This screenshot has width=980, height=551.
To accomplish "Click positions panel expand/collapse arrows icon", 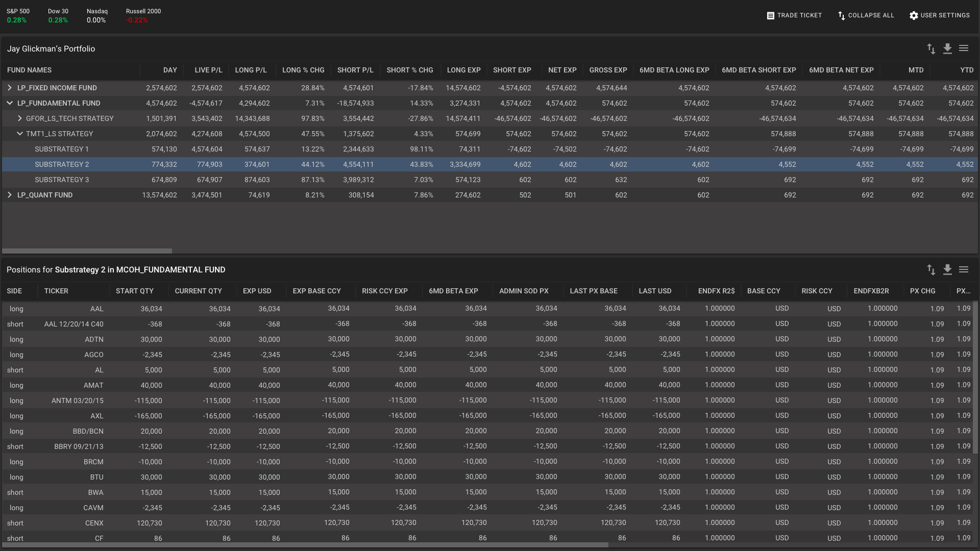I will click(x=931, y=269).
